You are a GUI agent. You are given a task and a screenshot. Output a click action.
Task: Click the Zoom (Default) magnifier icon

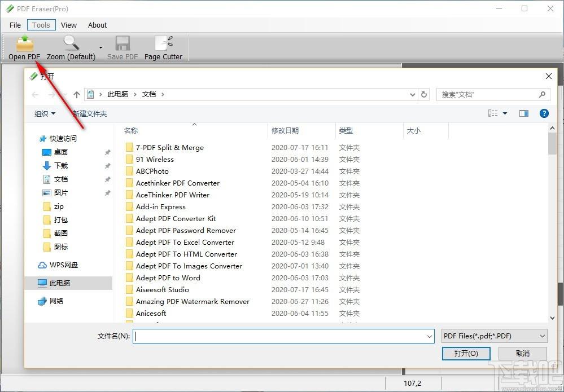pyautogui.click(x=71, y=43)
